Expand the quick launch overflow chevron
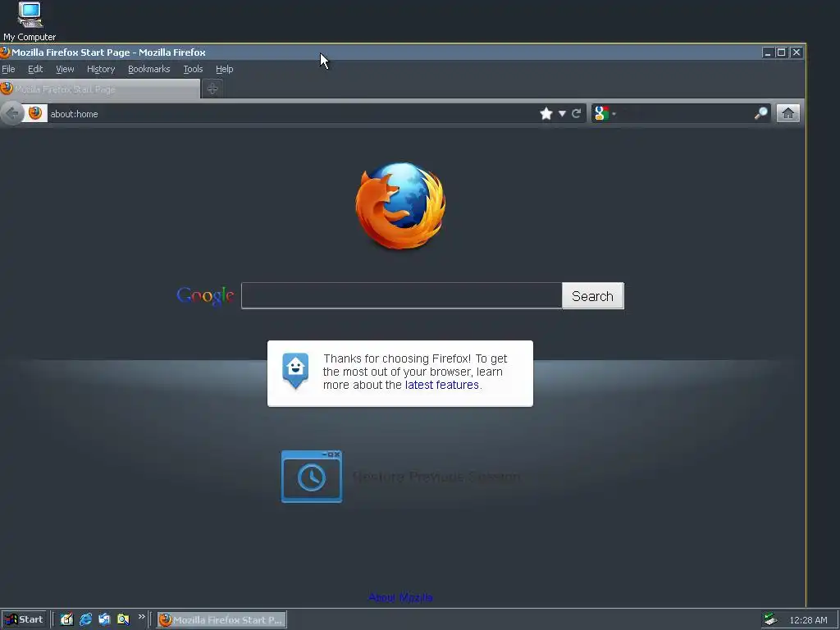Screen dimensions: 840x630 click(141, 617)
